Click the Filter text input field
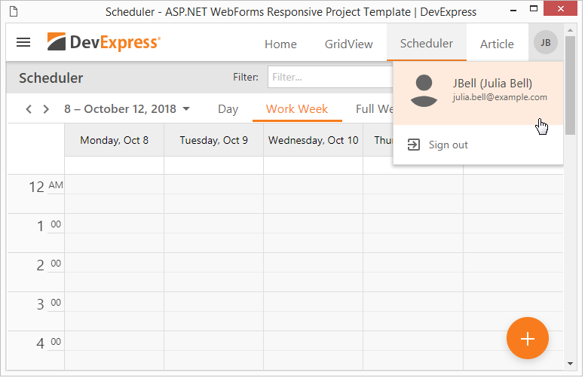 click(329, 77)
